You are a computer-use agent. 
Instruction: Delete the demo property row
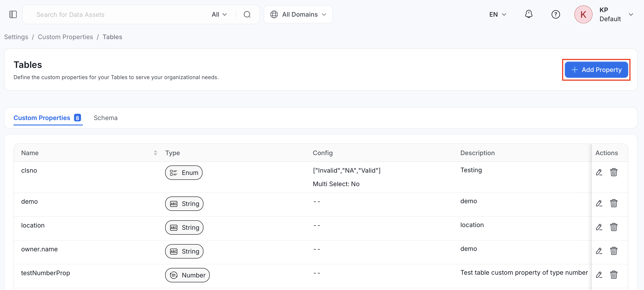[x=614, y=203]
